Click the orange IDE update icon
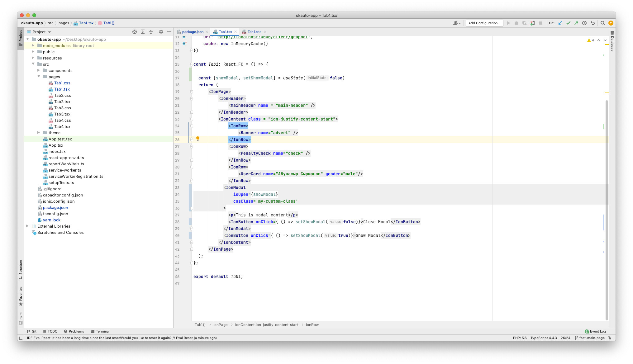Viewport: 633px width, 364px height. pos(611,23)
